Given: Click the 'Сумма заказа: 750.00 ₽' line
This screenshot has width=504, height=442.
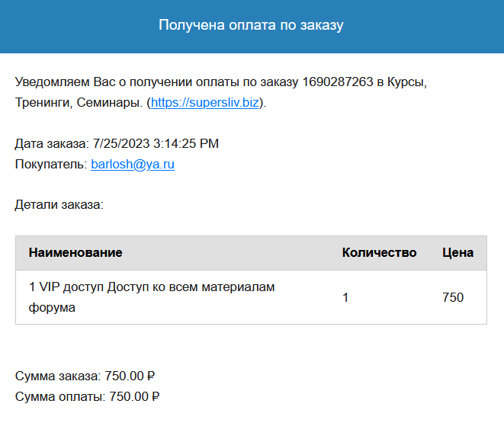Looking at the screenshot, I should (85, 376).
